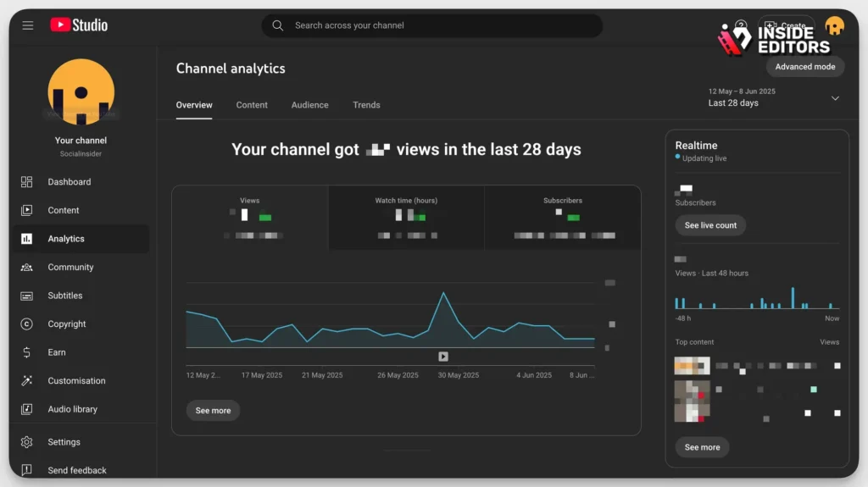This screenshot has height=487, width=868.
Task: Click the video publish marker on chart
Action: (443, 357)
